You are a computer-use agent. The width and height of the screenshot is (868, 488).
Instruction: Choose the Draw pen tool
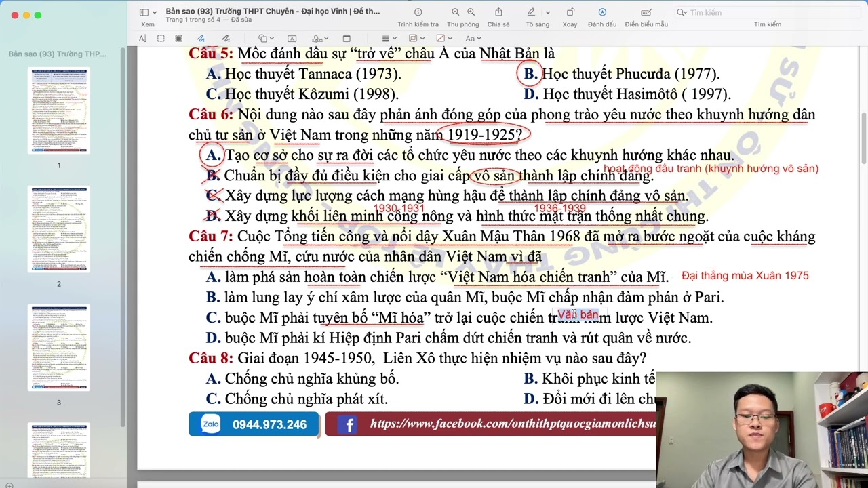click(226, 39)
